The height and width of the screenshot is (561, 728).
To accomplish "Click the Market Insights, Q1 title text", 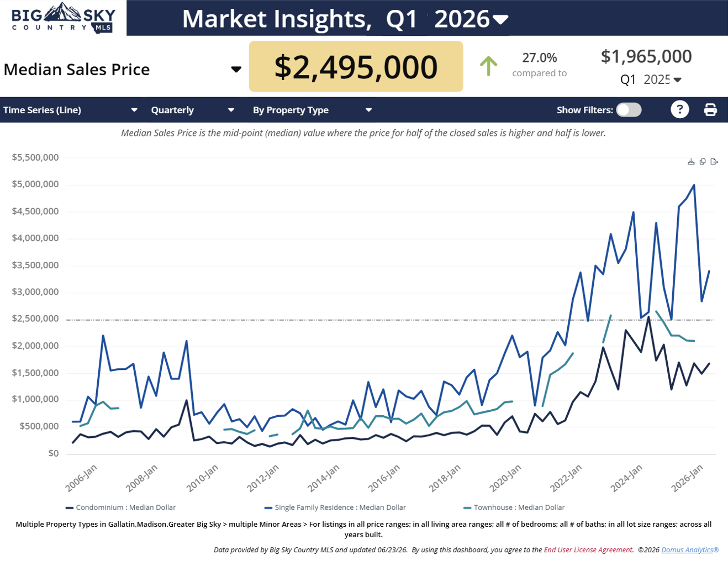I will (299, 19).
